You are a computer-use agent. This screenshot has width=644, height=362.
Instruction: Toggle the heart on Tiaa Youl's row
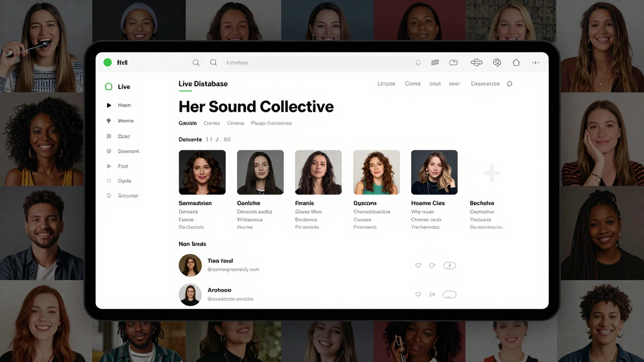[418, 265]
